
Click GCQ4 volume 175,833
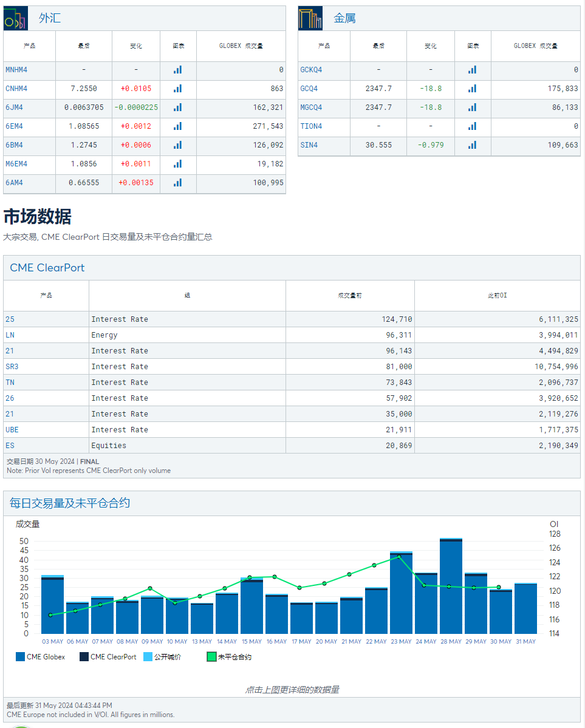point(563,89)
